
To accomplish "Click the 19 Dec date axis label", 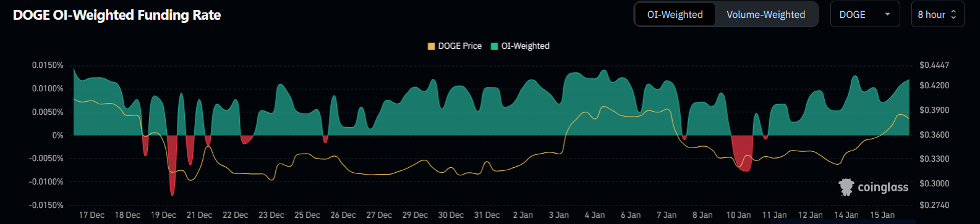I will pyautogui.click(x=163, y=215).
